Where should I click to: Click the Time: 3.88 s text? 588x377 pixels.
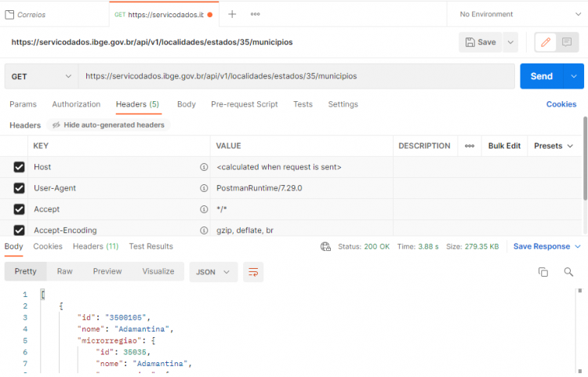(418, 247)
